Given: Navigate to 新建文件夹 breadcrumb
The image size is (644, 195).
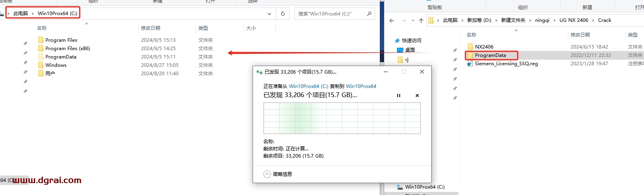Looking at the screenshot, I should [x=513, y=20].
